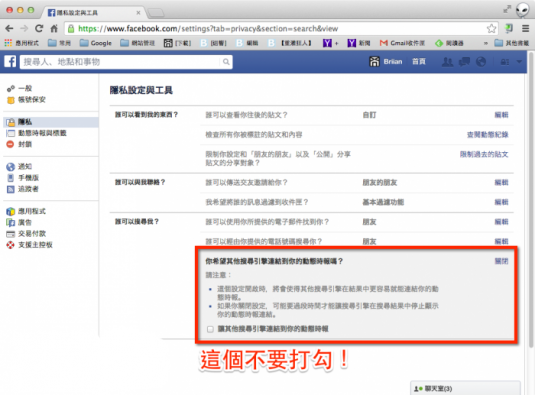Check 讓其他搜尋引擎連結到你的動態時報 checkbox

click(210, 329)
